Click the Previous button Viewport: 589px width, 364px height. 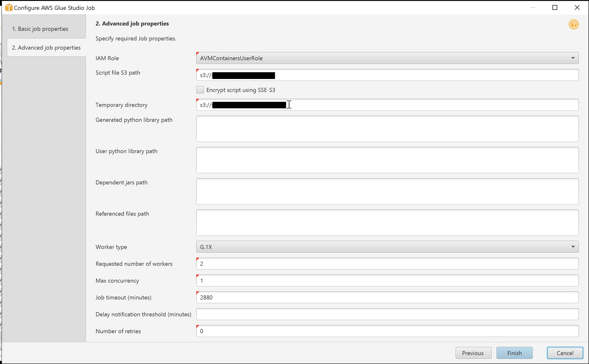pos(473,353)
